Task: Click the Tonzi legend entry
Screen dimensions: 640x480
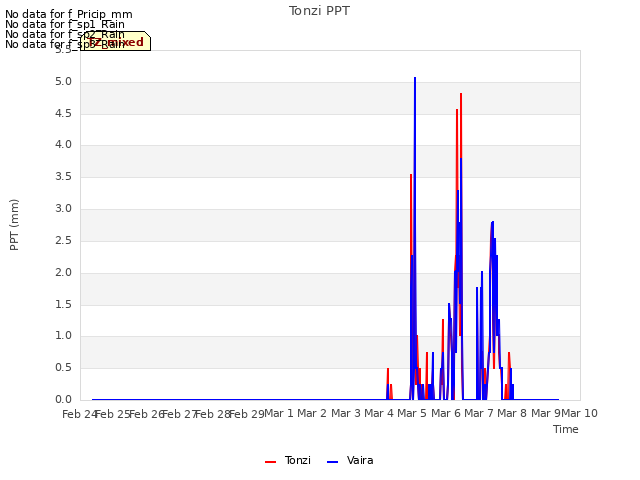Action: [x=288, y=460]
